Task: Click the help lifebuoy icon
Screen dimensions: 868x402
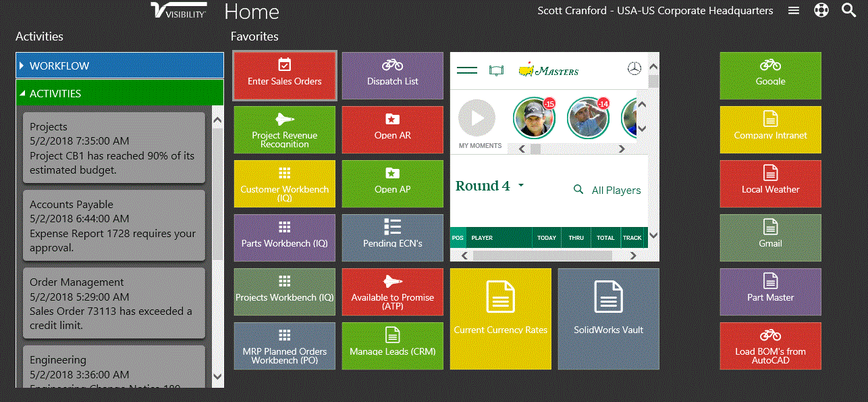Action: [821, 11]
